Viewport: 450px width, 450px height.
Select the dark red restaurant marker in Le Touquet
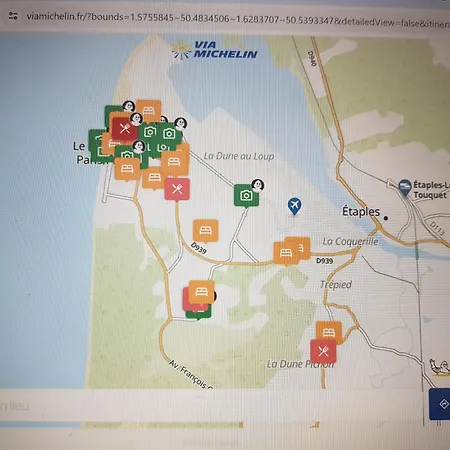pos(125,129)
